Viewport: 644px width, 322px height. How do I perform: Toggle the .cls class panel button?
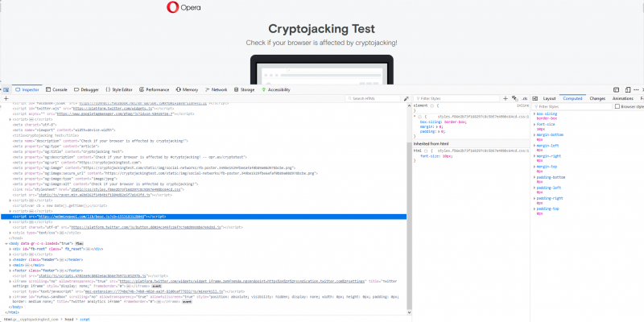(x=525, y=98)
